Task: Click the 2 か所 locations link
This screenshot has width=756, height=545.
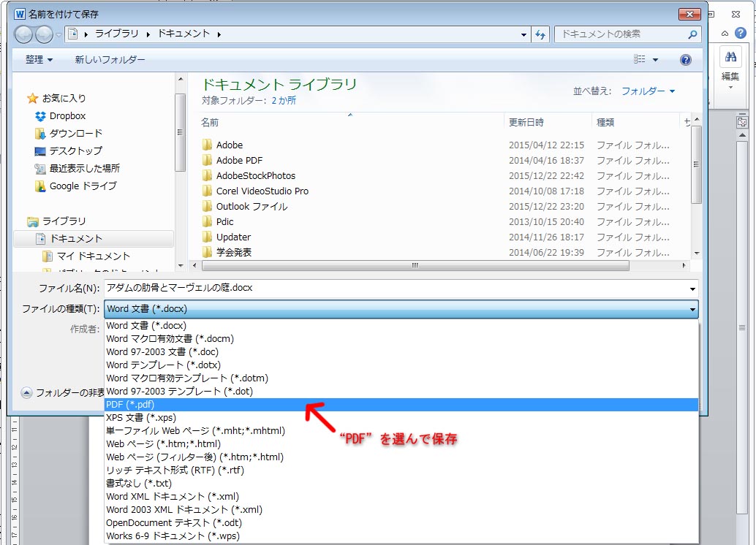Action: 284,101
